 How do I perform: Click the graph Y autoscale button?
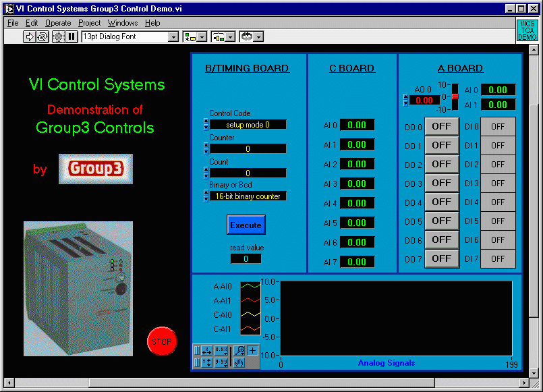(x=206, y=362)
